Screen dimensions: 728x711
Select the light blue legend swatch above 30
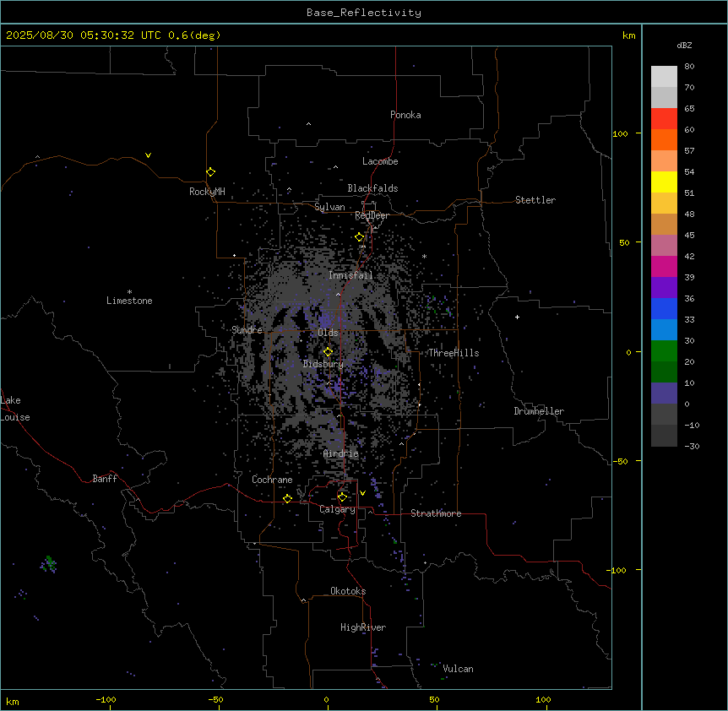pos(664,330)
